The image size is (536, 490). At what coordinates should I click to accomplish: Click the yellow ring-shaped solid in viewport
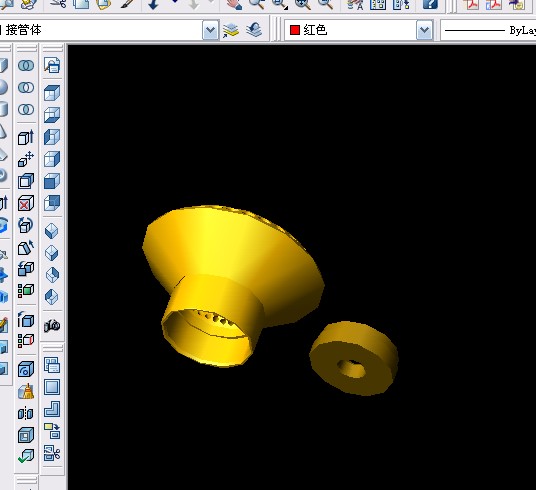[x=354, y=358]
